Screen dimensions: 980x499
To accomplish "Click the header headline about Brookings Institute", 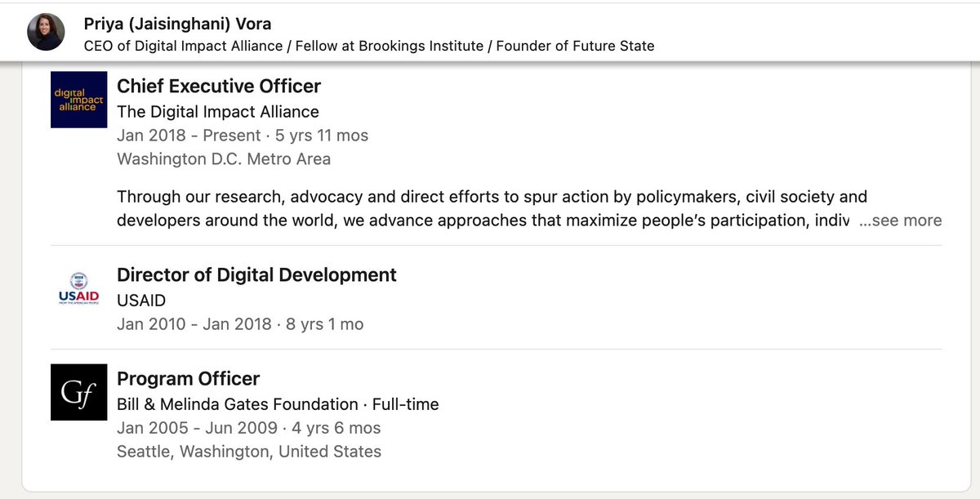I will (x=369, y=46).
